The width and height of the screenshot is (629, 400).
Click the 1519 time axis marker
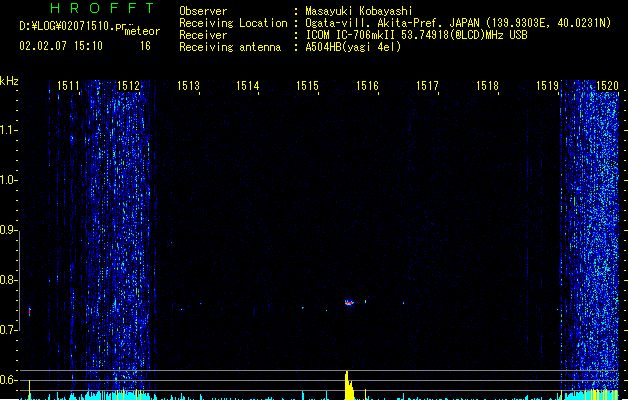click(547, 86)
